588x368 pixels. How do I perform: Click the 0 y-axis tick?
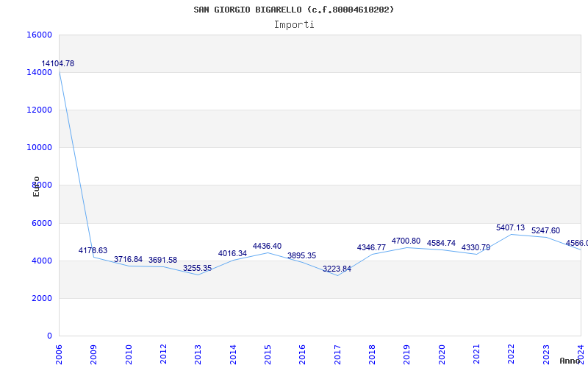pos(49,336)
